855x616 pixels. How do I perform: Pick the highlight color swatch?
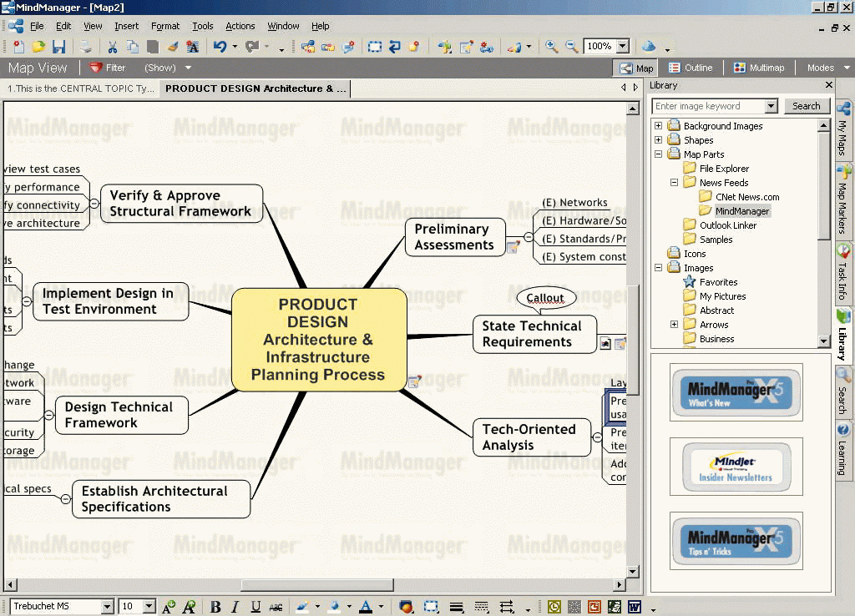(x=302, y=607)
